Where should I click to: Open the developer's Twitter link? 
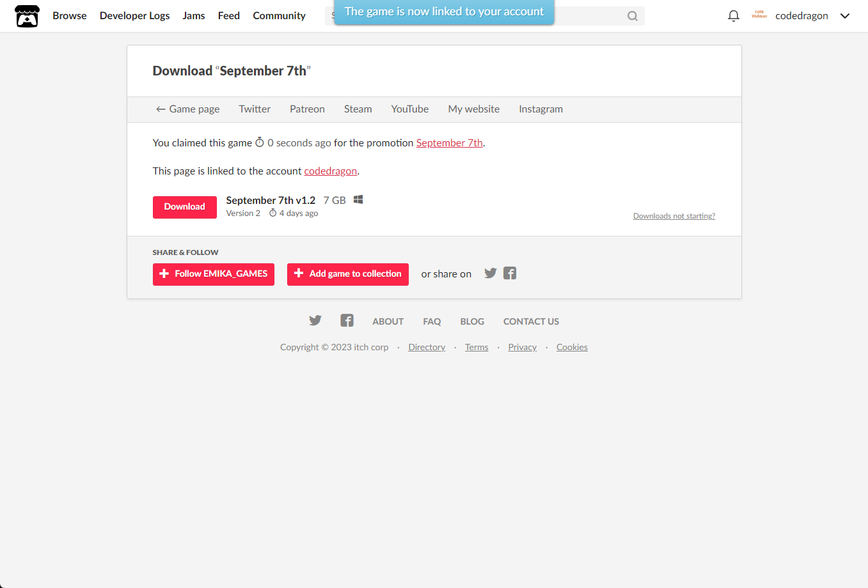pos(255,109)
